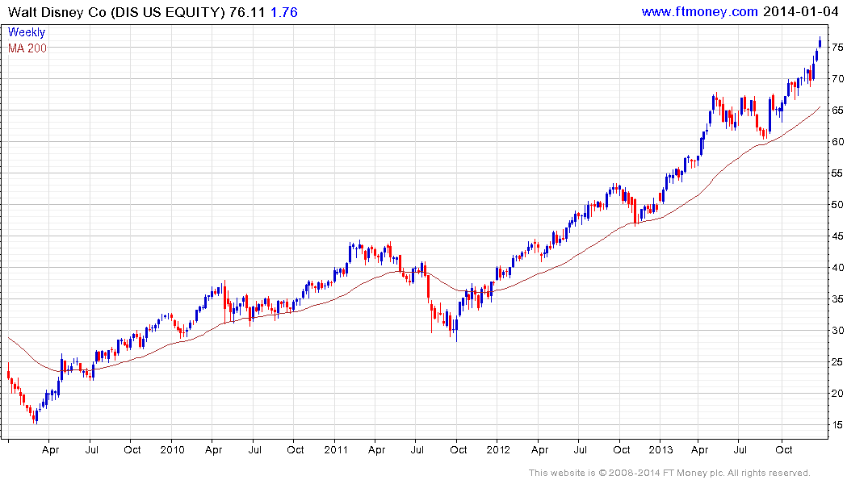Click the 2013 year label on time axis
The height and width of the screenshot is (484, 868).
tap(661, 450)
